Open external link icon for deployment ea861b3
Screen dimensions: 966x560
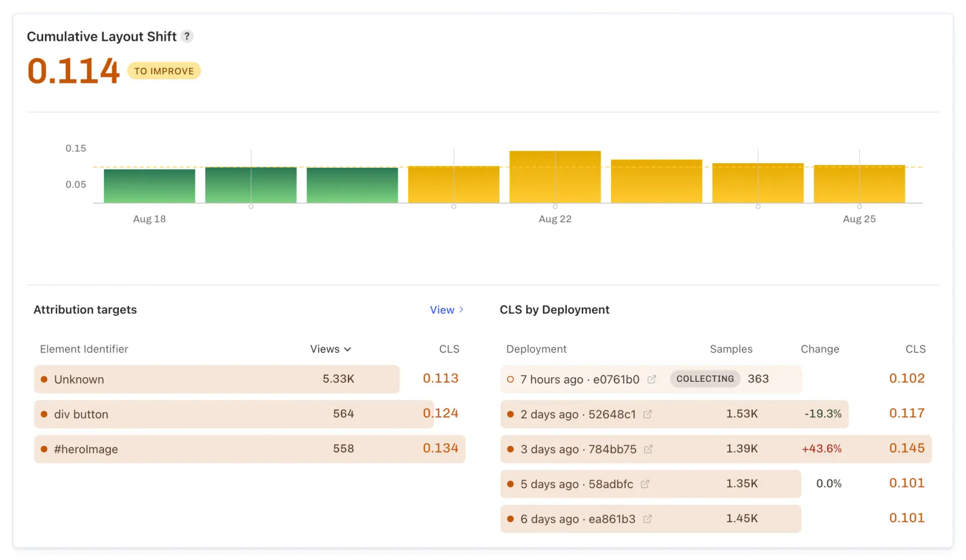(647, 519)
